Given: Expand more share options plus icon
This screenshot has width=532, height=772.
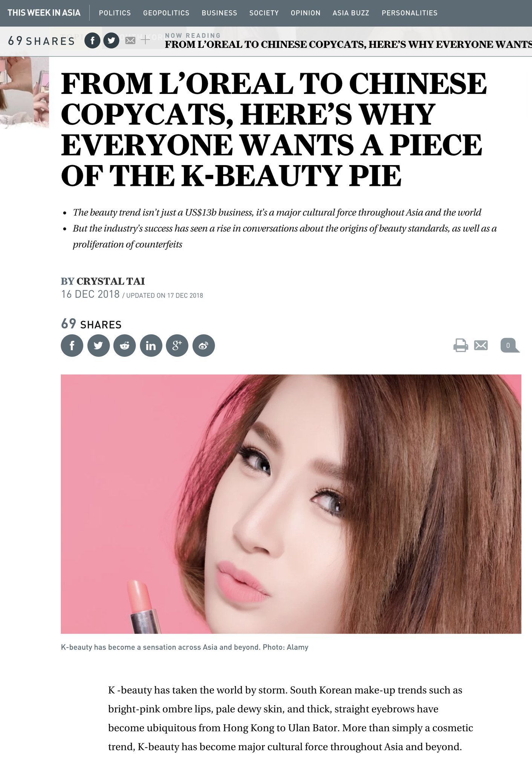Looking at the screenshot, I should point(145,40).
